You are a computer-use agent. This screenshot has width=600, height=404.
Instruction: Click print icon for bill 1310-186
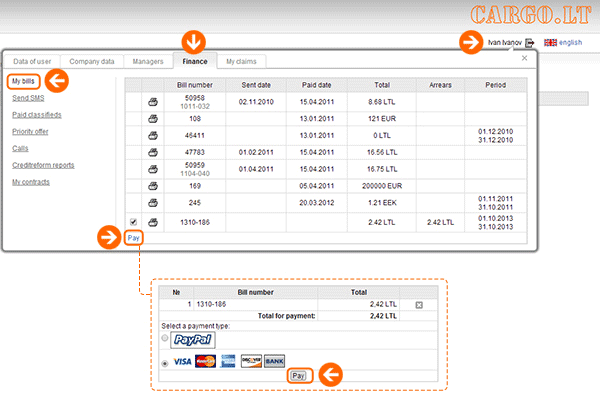(153, 221)
